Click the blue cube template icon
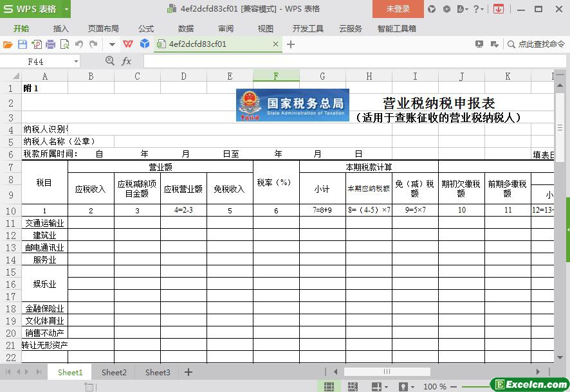 [x=145, y=44]
